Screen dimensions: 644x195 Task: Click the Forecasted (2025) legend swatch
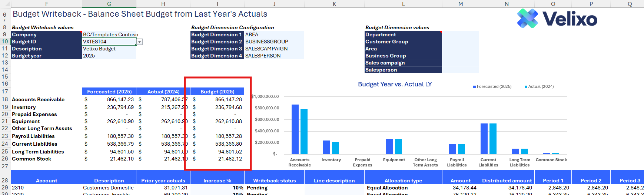click(474, 87)
